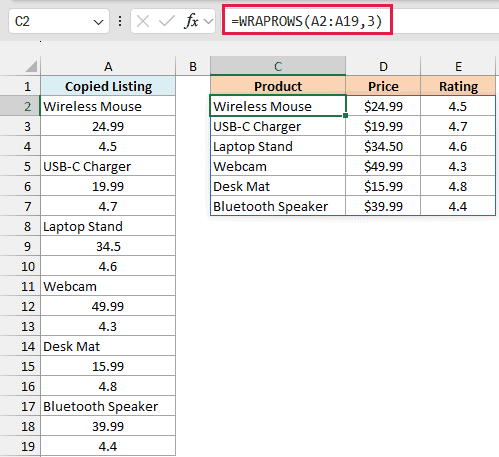Select the 4.5 rating cell in column E
The image size is (499, 457).
pyautogui.click(x=458, y=106)
